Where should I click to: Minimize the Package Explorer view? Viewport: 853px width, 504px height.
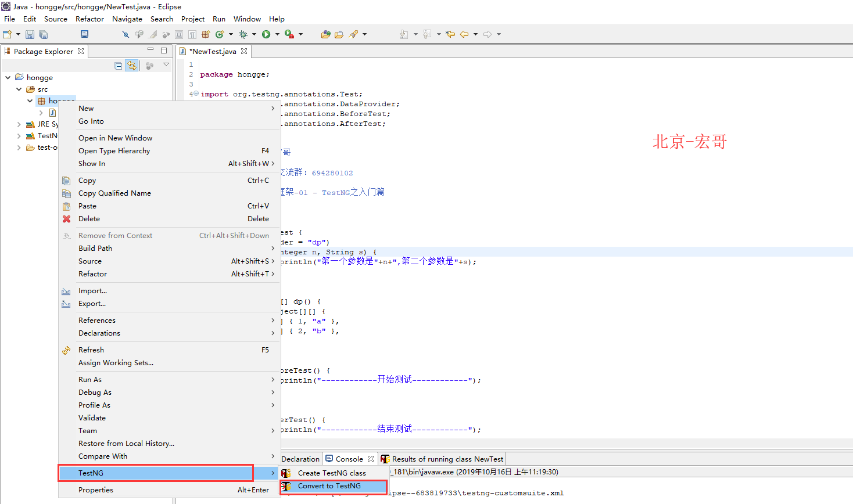tap(150, 50)
